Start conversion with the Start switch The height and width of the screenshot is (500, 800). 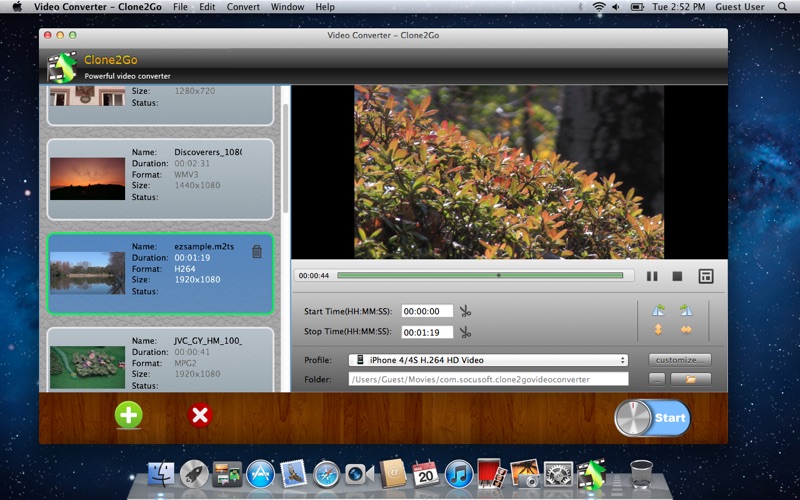tap(653, 418)
